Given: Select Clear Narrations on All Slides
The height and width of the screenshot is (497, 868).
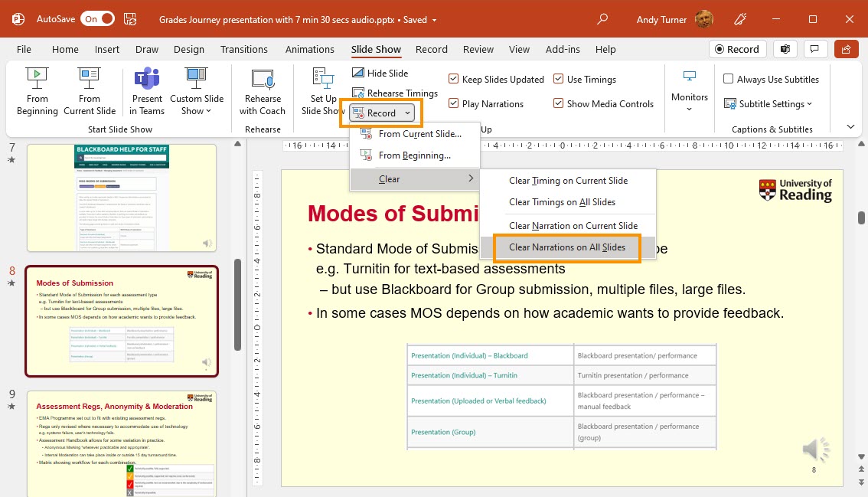Looking at the screenshot, I should (x=567, y=247).
